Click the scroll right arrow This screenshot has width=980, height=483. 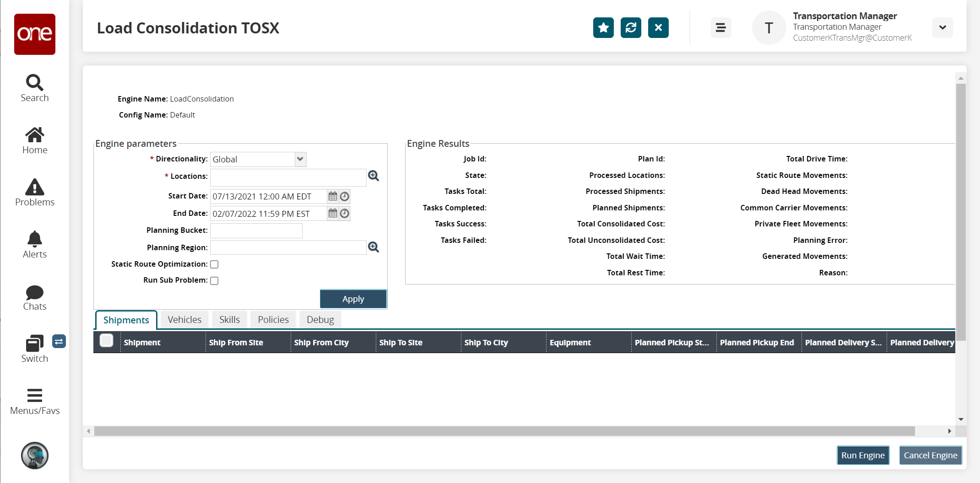(950, 431)
